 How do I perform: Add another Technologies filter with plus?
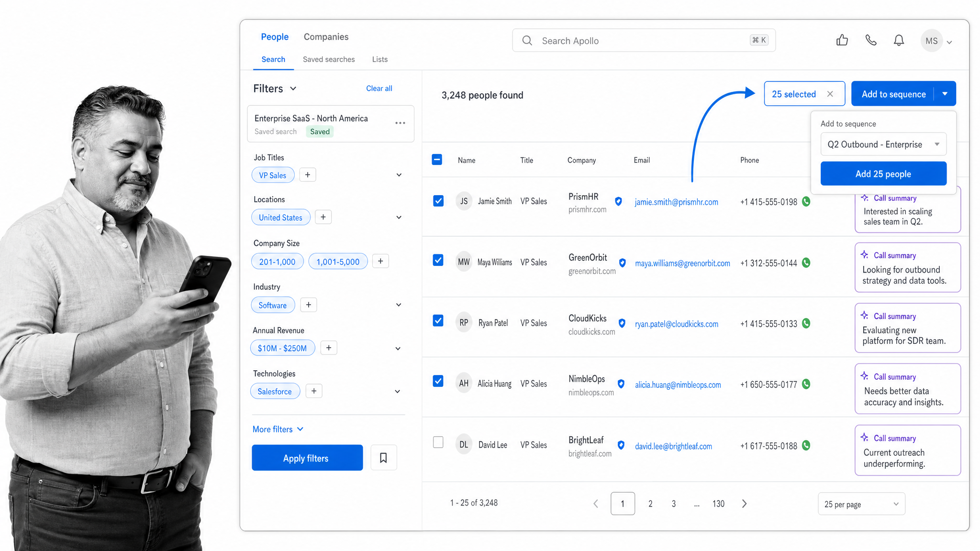[x=314, y=391]
